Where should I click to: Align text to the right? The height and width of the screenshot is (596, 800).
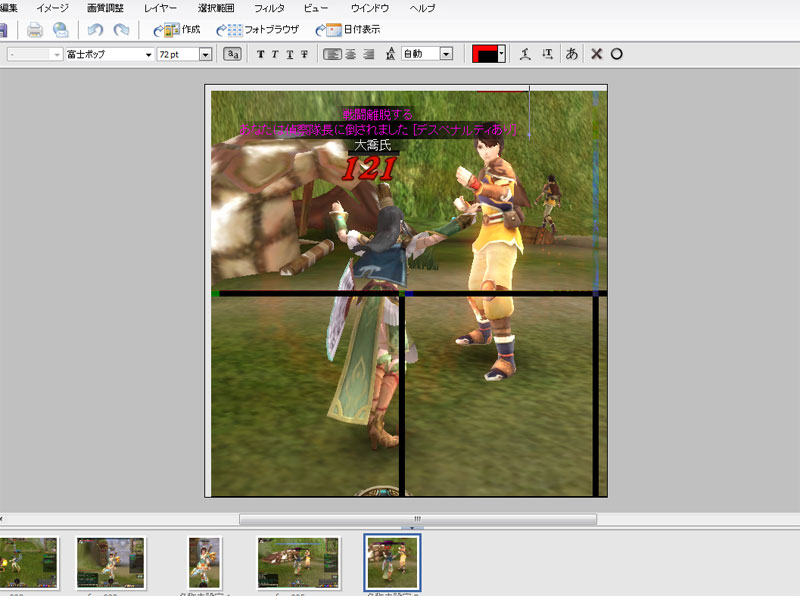click(368, 54)
